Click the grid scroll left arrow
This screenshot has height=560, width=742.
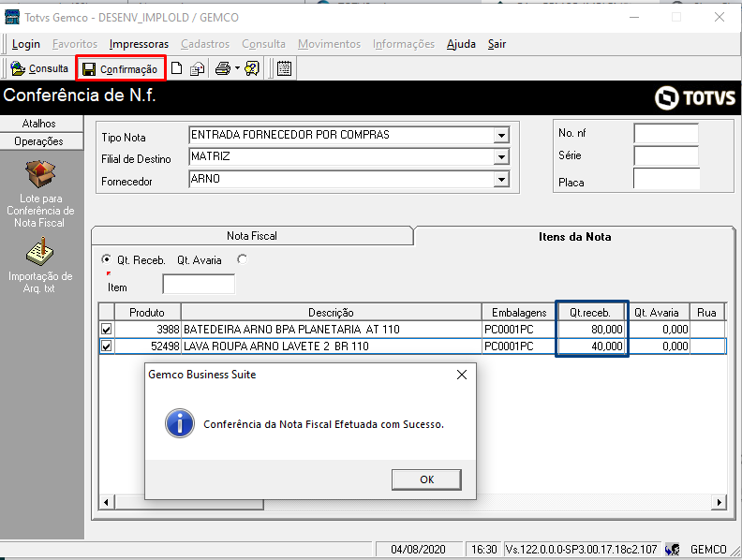tap(107, 502)
